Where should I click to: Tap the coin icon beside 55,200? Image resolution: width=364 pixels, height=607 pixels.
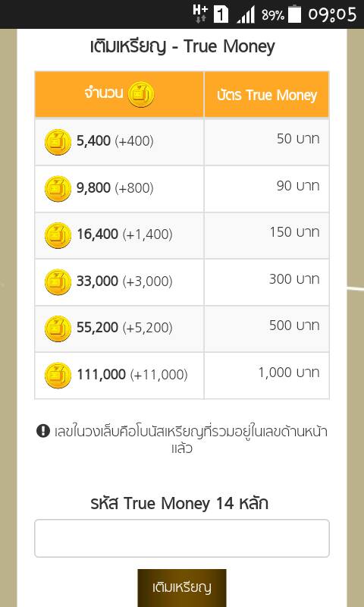[58, 329]
